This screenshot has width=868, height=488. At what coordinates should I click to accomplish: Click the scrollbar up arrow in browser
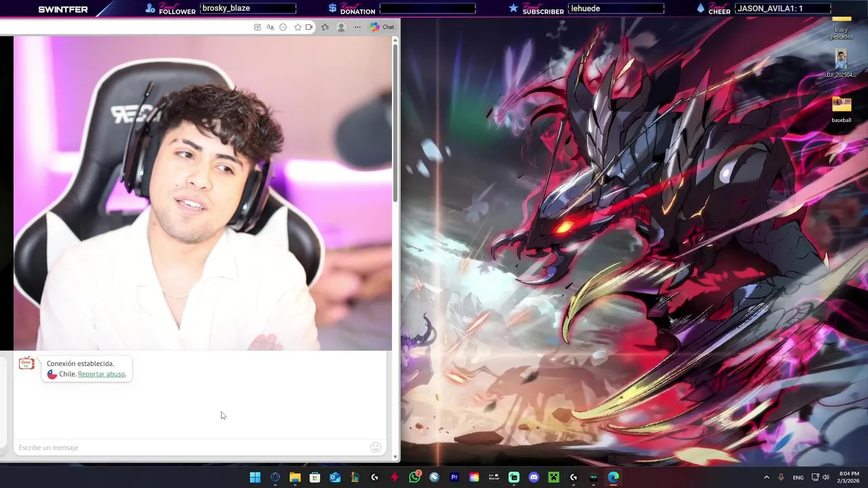click(x=395, y=40)
